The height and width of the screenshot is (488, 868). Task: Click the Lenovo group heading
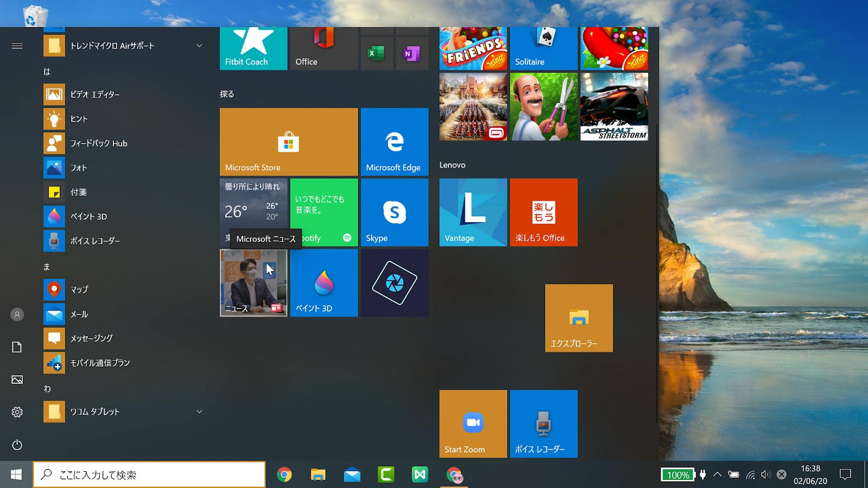pos(452,165)
